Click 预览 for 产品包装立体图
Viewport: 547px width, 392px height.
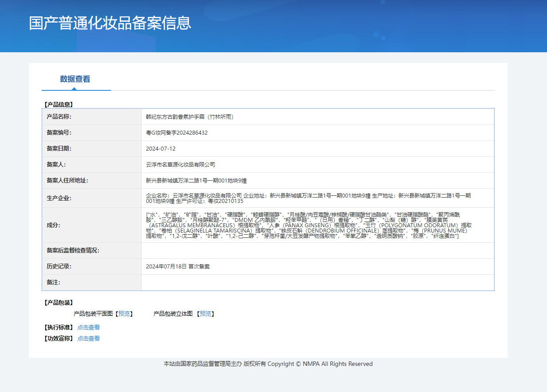click(x=206, y=314)
